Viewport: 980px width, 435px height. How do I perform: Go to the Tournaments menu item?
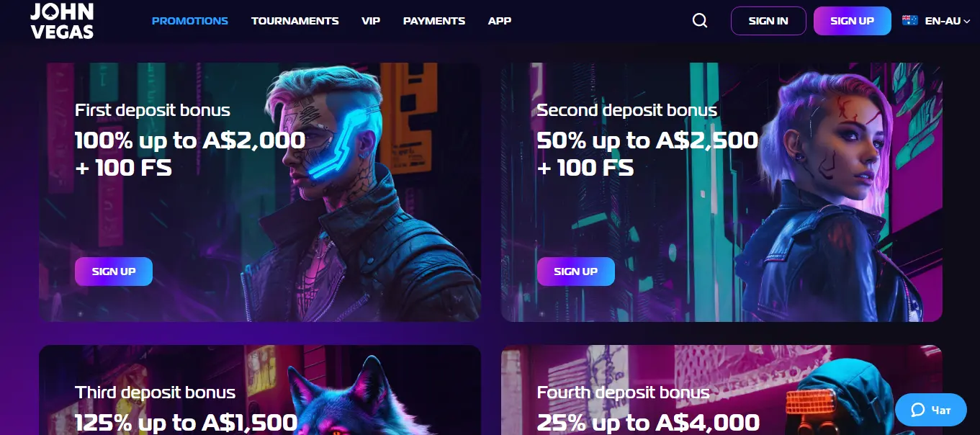tap(295, 21)
